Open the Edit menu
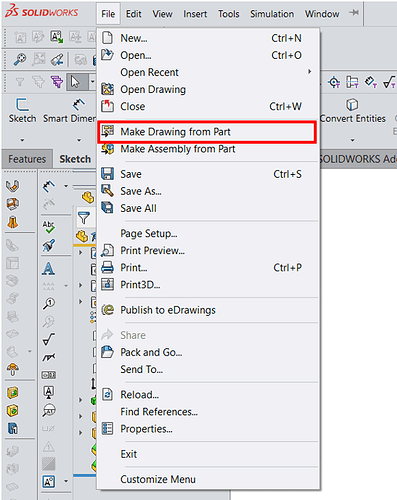 point(133,14)
